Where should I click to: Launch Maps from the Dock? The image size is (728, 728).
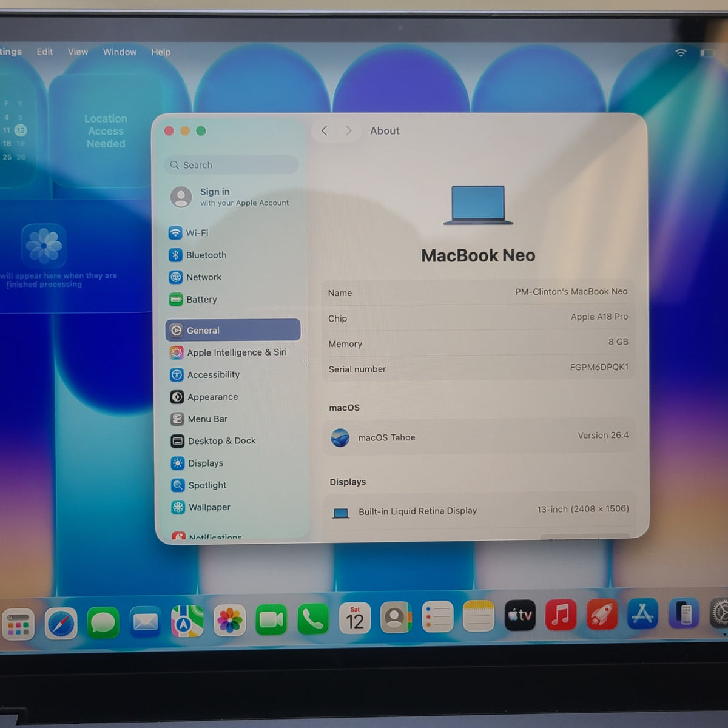coord(187,621)
